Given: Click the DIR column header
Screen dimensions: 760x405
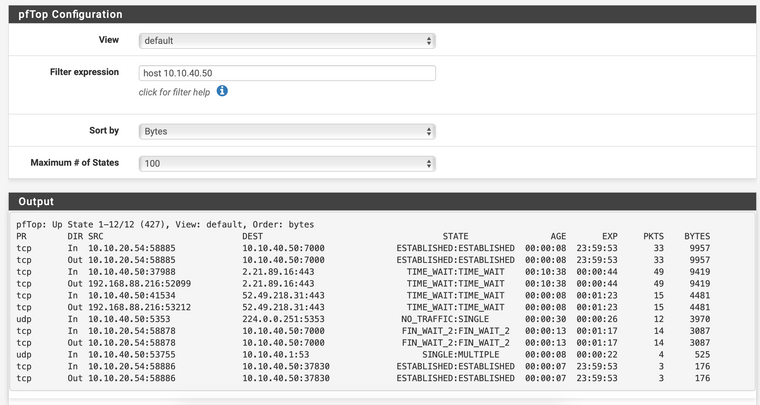Looking at the screenshot, I should [x=75, y=236].
